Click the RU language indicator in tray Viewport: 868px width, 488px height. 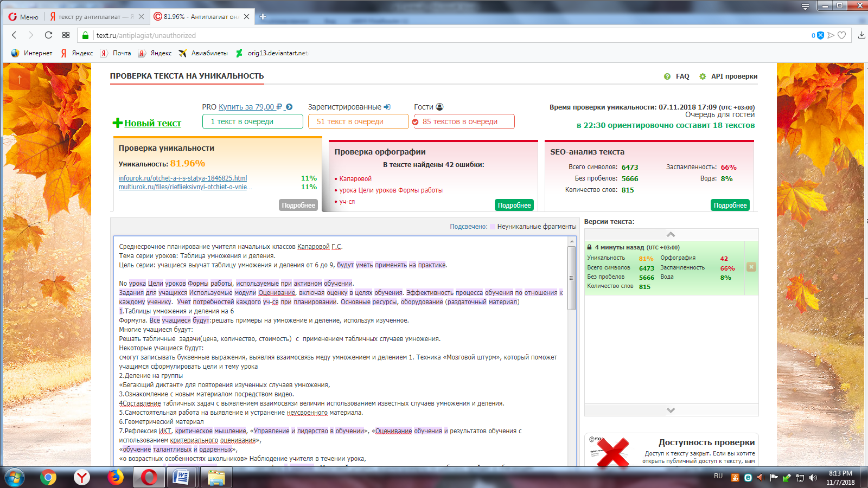coord(718,476)
